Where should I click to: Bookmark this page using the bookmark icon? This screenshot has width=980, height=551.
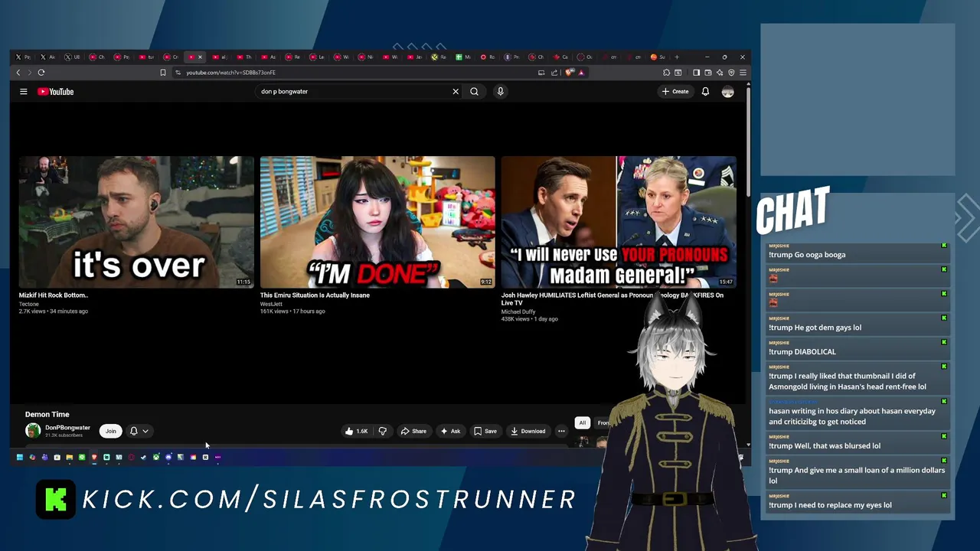click(162, 73)
